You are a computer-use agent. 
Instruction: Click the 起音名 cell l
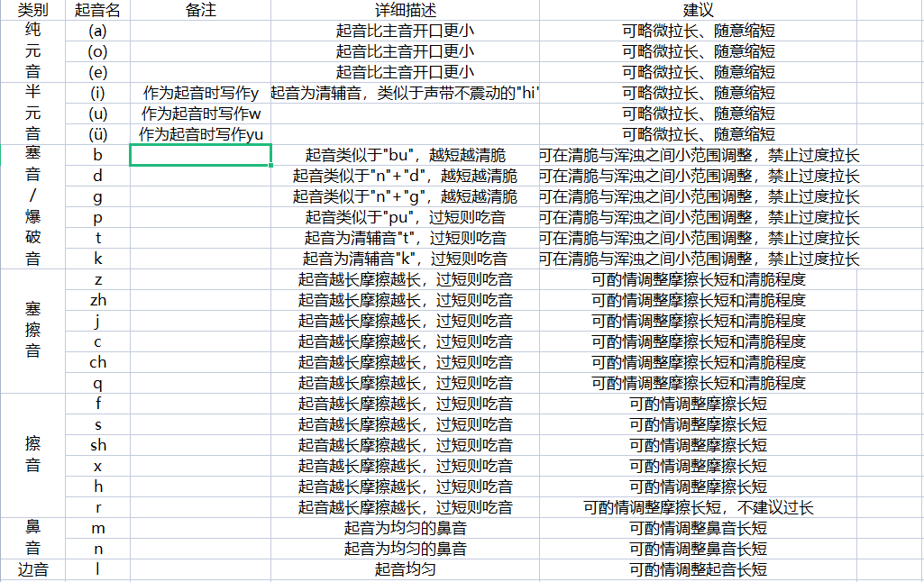click(97, 569)
